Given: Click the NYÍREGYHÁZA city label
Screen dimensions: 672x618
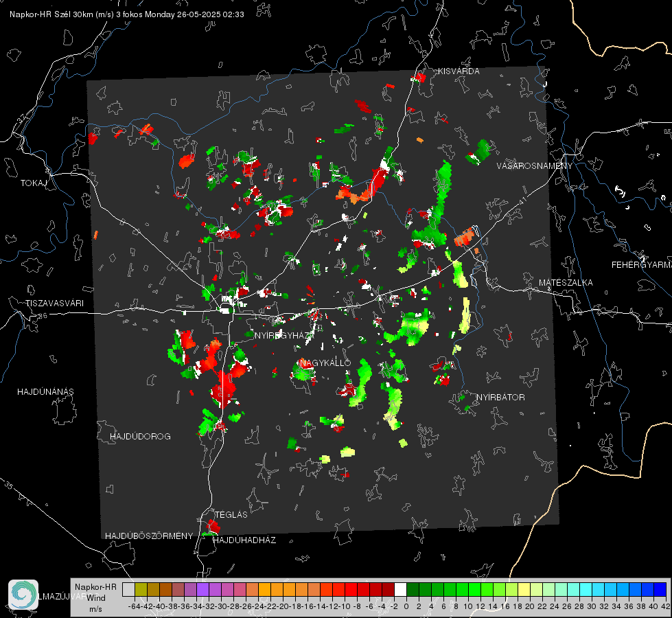Looking at the screenshot, I should [x=285, y=335].
